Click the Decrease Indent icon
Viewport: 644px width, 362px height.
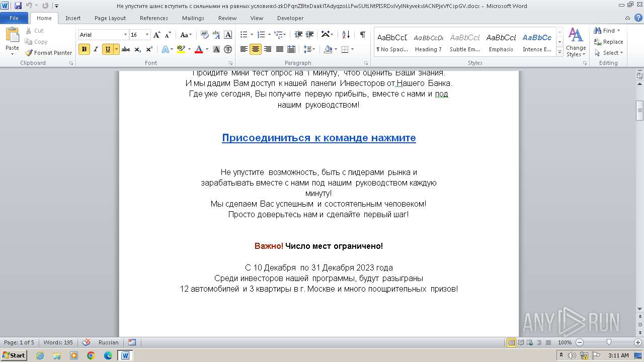298,35
